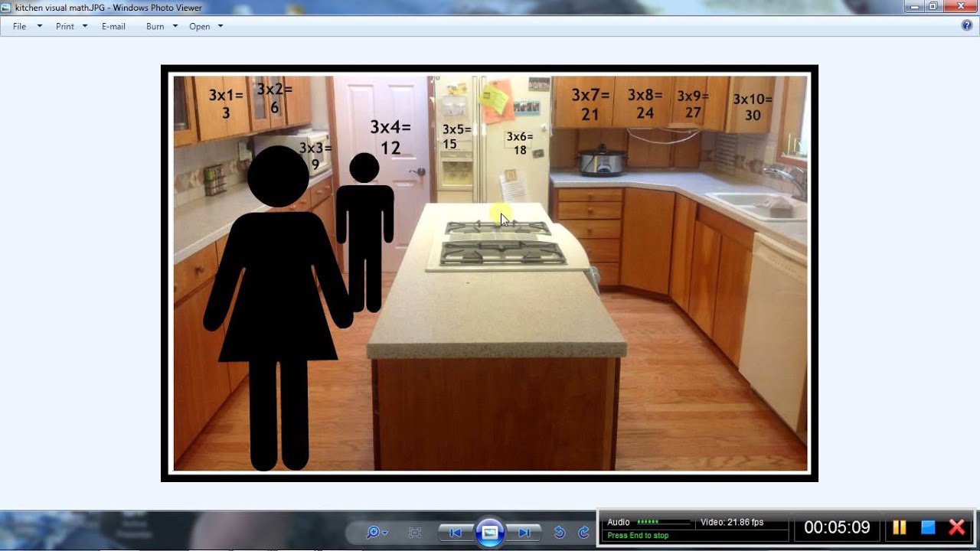The width and height of the screenshot is (980, 551).
Task: Go to previous photo
Action: click(456, 532)
